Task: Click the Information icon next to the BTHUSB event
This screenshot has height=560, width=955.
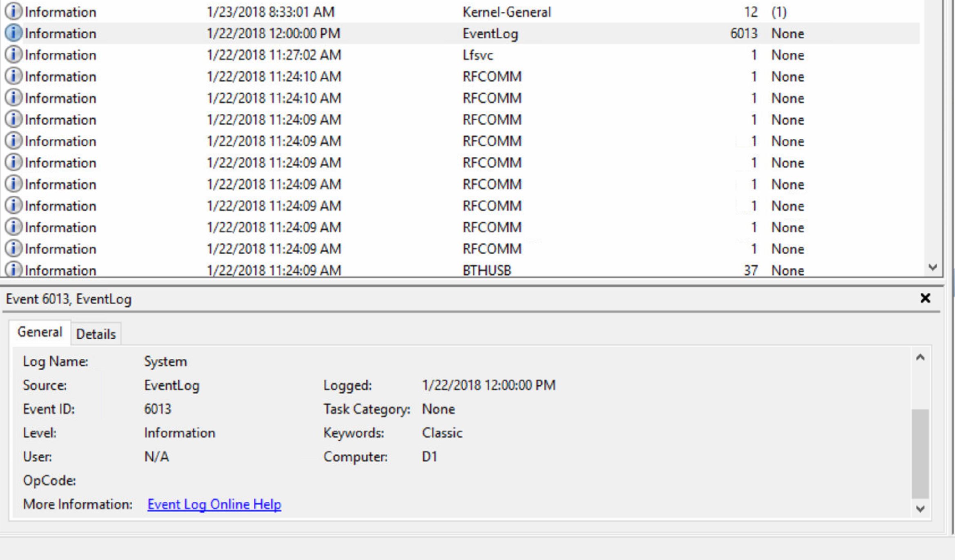Action: tap(13, 270)
